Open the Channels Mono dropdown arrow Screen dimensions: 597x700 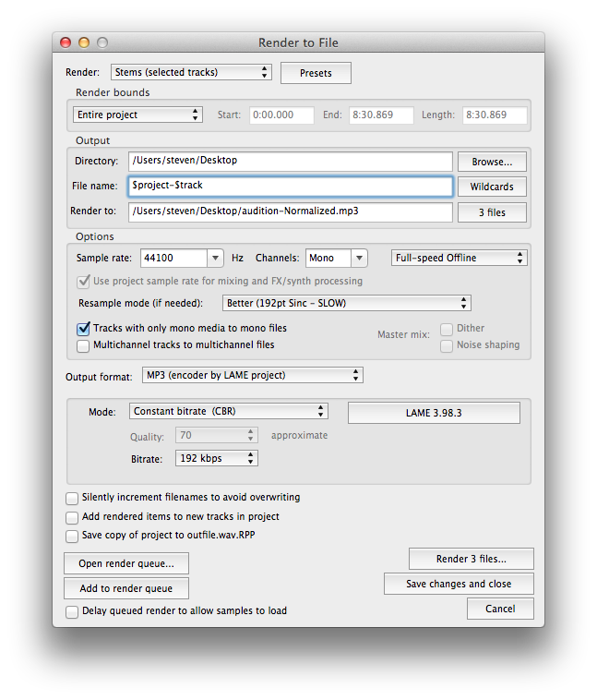[359, 259]
